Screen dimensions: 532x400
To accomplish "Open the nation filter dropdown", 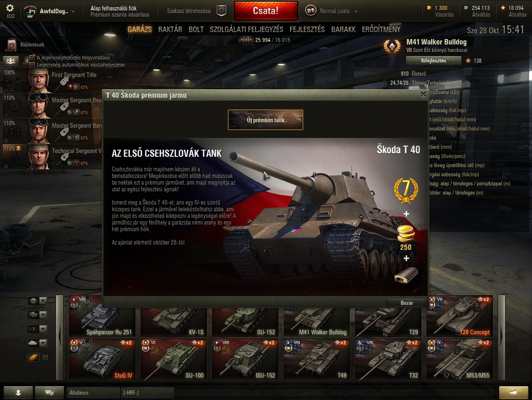I will tap(37, 301).
